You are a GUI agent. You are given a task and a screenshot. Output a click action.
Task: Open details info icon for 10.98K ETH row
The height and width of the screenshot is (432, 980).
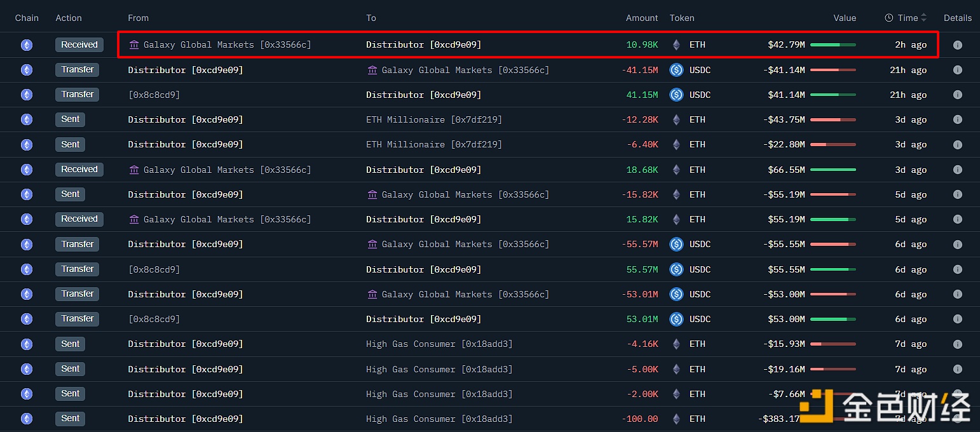click(957, 45)
